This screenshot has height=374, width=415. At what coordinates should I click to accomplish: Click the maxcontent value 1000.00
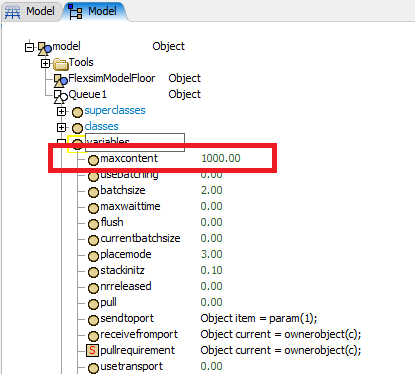pos(221,158)
